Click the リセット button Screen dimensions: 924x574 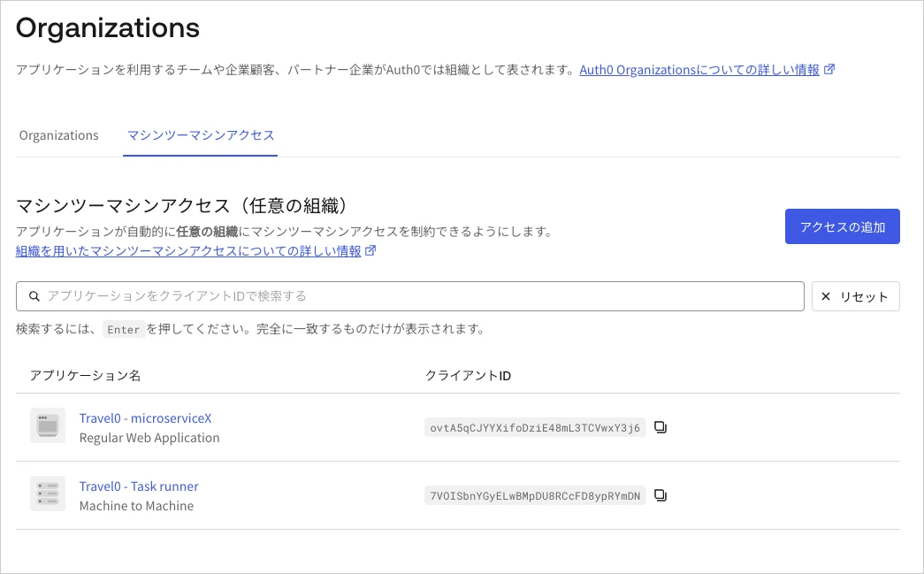tap(856, 296)
